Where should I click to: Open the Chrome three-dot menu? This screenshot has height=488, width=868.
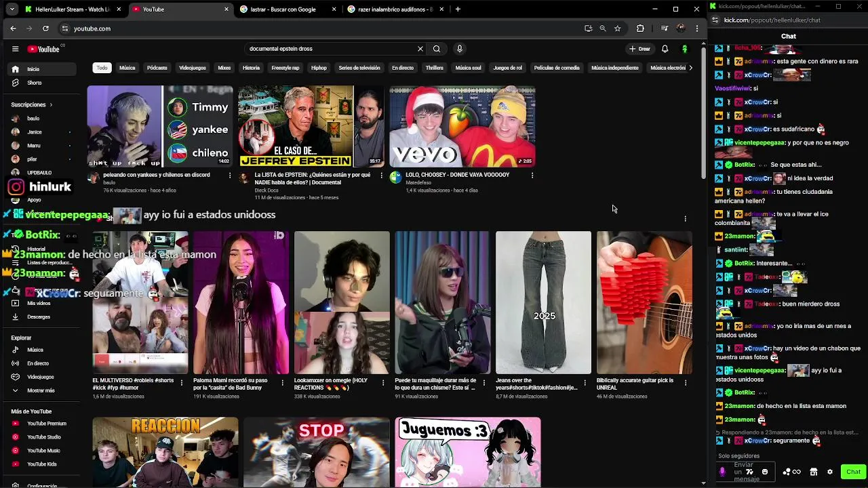coord(696,28)
